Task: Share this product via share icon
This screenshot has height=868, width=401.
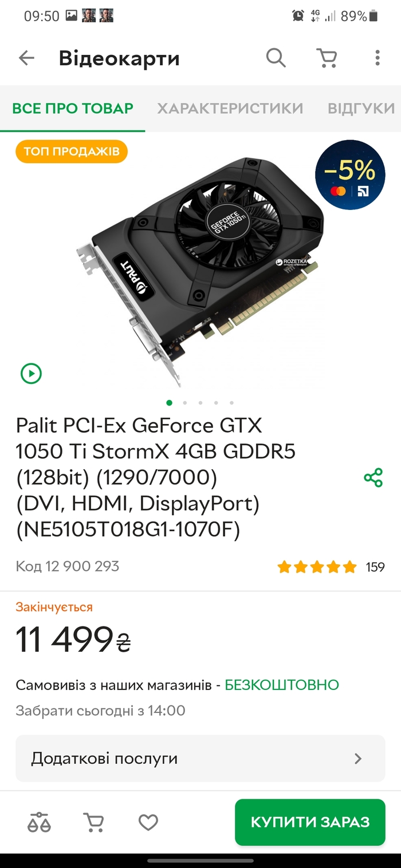Action: click(x=373, y=477)
